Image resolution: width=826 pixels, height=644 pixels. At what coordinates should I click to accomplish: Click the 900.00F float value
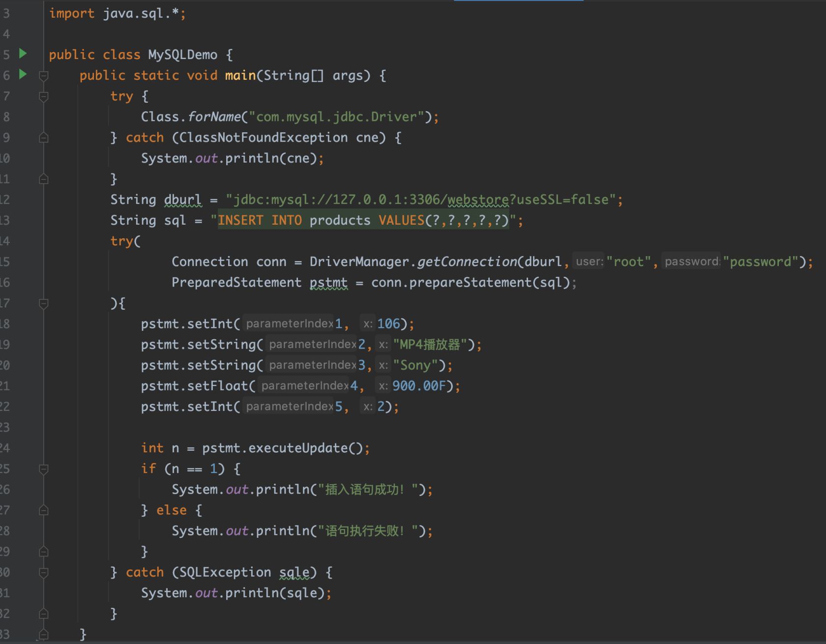419,385
